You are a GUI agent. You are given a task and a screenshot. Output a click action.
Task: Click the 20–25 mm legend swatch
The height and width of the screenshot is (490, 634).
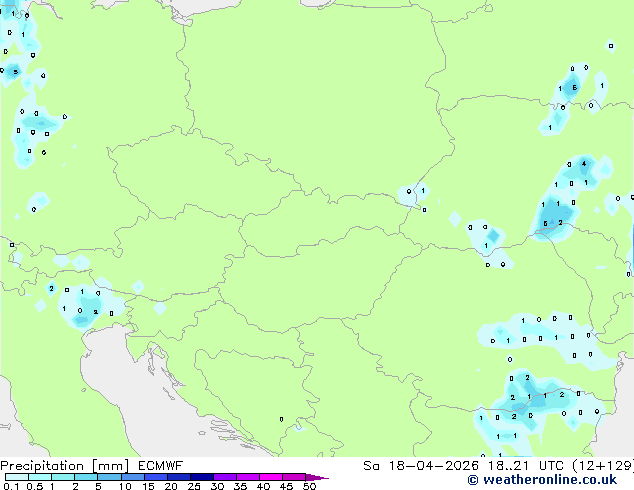179,477
